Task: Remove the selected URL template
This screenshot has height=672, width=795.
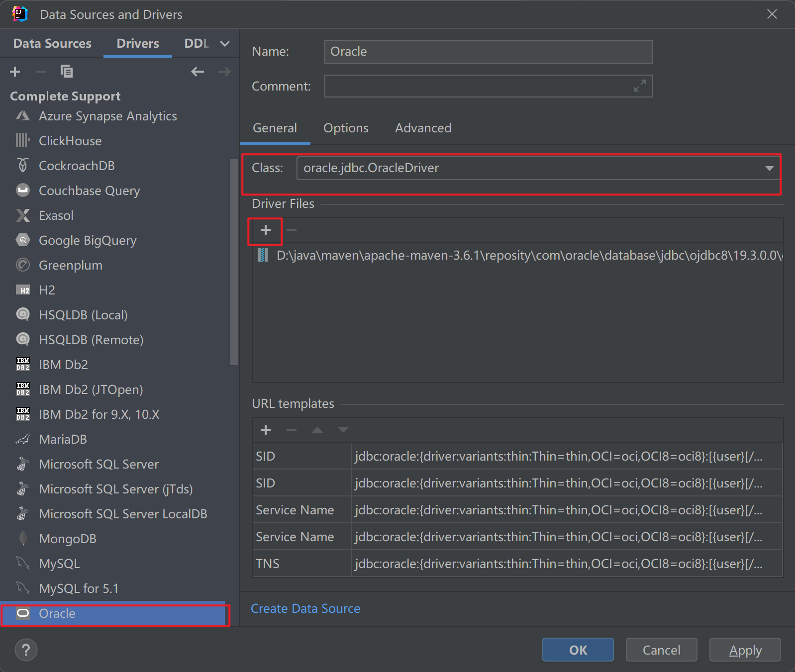Action: [292, 430]
